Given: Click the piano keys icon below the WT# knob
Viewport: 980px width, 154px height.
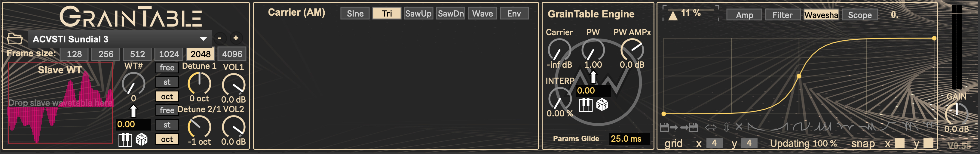Looking at the screenshot, I should click(x=125, y=140).
